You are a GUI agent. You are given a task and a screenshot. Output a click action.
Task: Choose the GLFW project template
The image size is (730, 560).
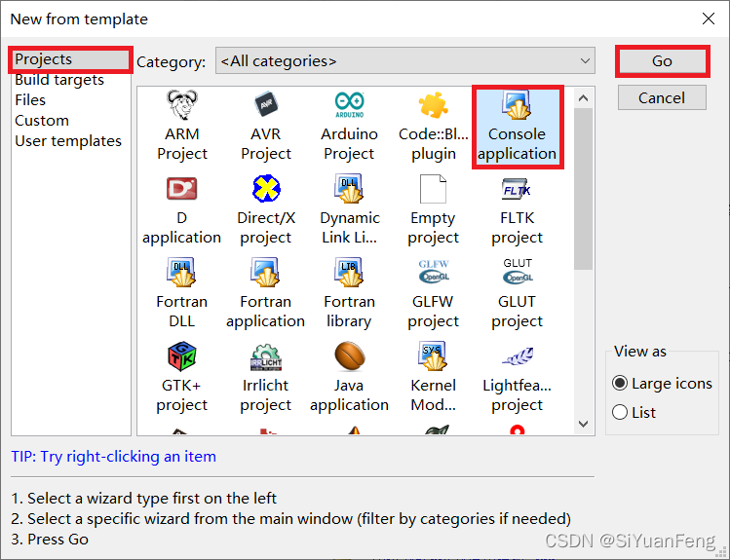pos(433,294)
